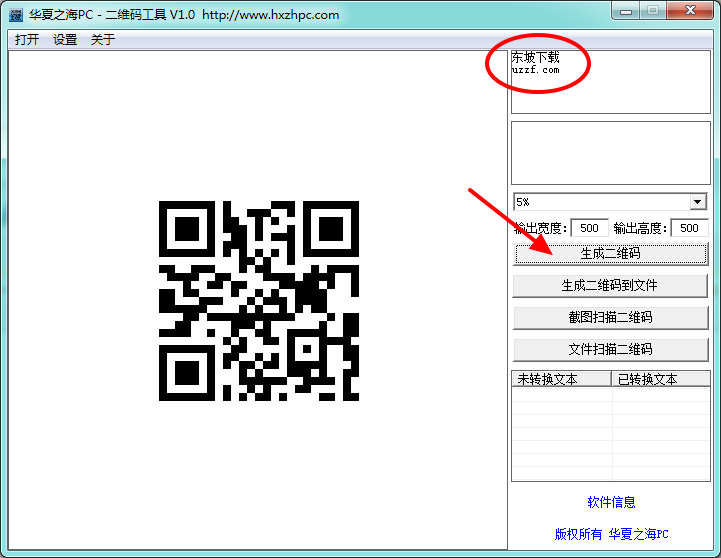Open the 版权所有 华夏之海PC link
721x558 pixels.
[x=611, y=534]
